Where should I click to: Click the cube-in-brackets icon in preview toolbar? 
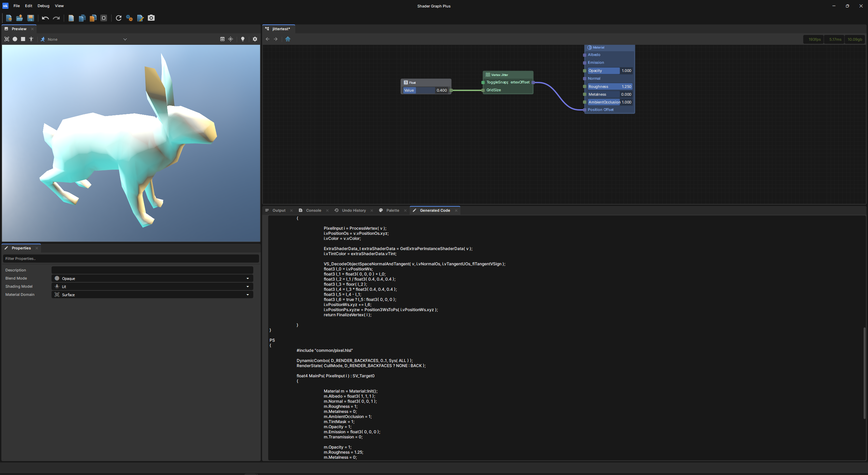click(7, 39)
